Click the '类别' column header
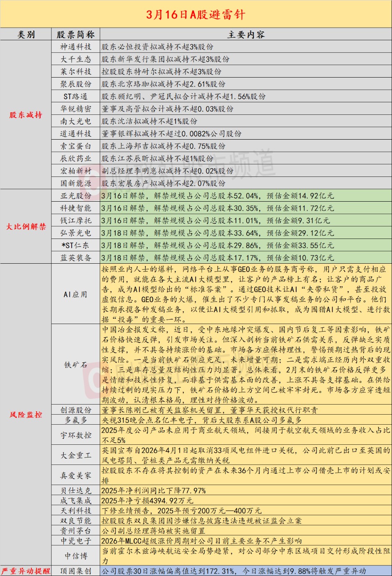392x576 pixels. (x=26, y=34)
